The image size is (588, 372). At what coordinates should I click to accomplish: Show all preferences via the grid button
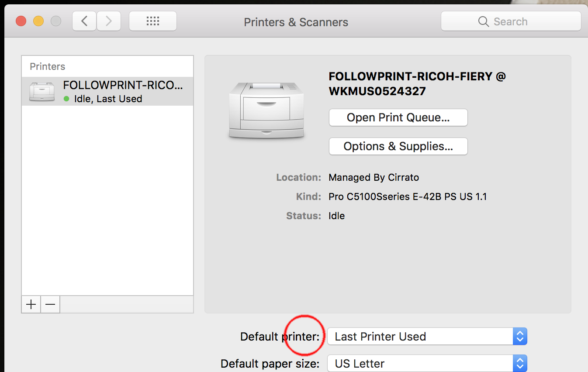tap(152, 21)
